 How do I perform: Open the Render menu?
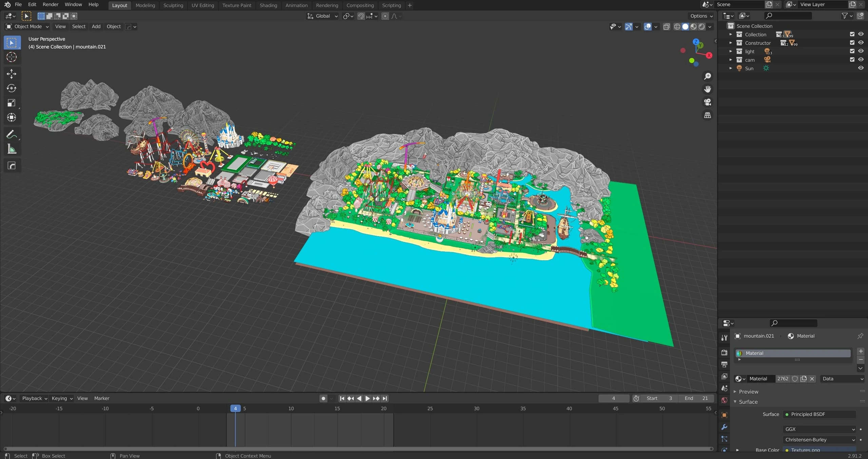(x=50, y=4)
